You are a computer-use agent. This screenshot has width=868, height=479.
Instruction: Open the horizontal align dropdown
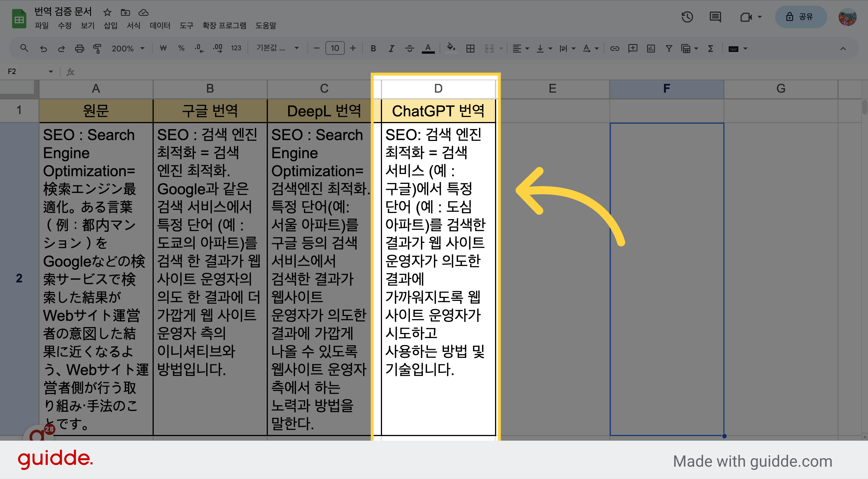[x=520, y=49]
